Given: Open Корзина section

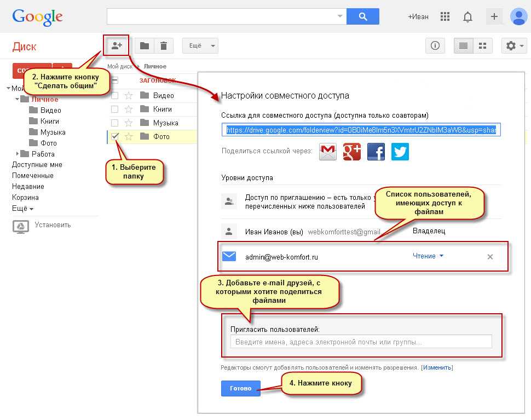Looking at the screenshot, I should (25, 197).
